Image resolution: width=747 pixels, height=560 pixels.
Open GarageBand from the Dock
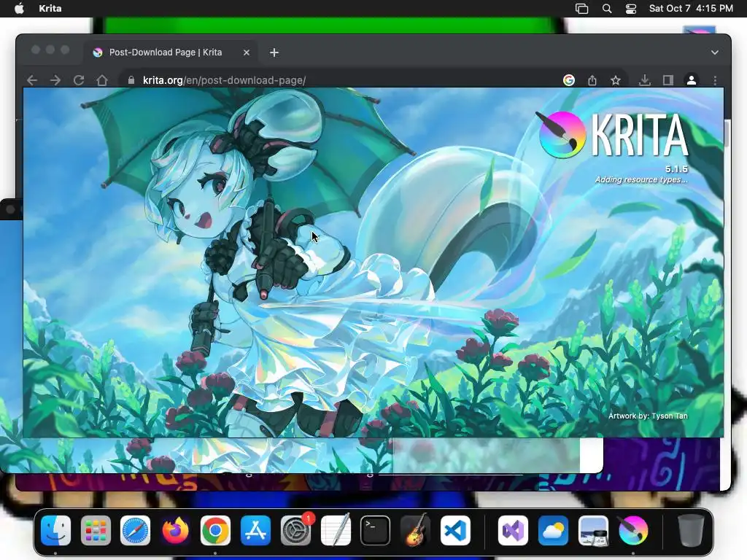click(x=415, y=531)
